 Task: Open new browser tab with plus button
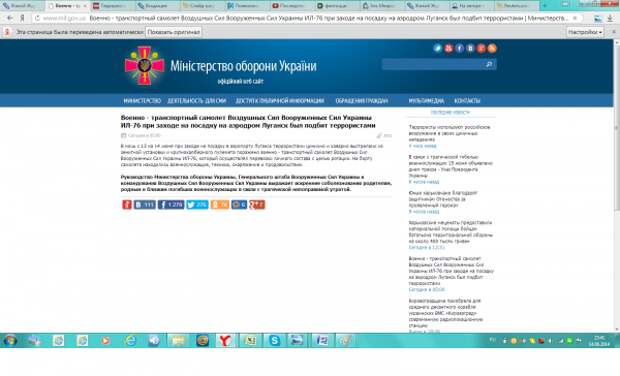click(544, 6)
